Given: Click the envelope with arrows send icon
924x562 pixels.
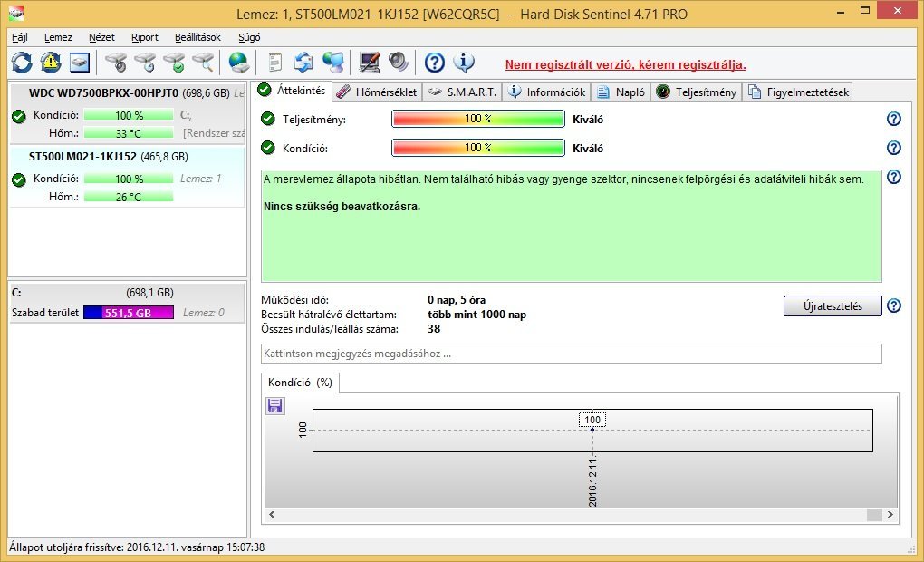Looking at the screenshot, I should (303, 63).
